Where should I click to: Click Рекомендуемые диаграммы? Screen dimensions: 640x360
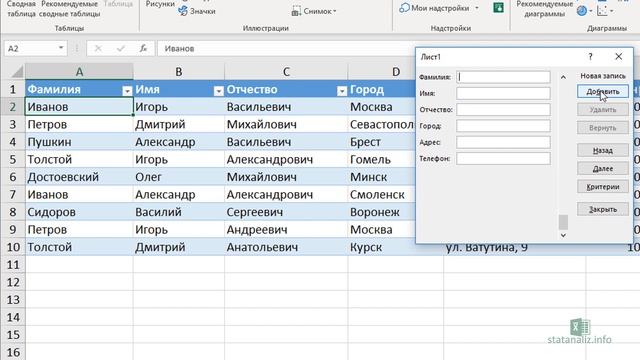click(544, 9)
